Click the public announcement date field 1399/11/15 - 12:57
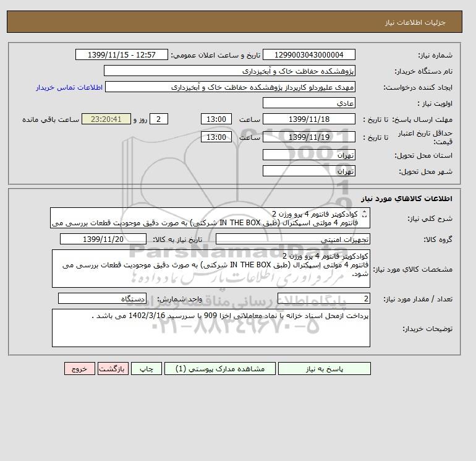The image size is (476, 461). (121, 54)
